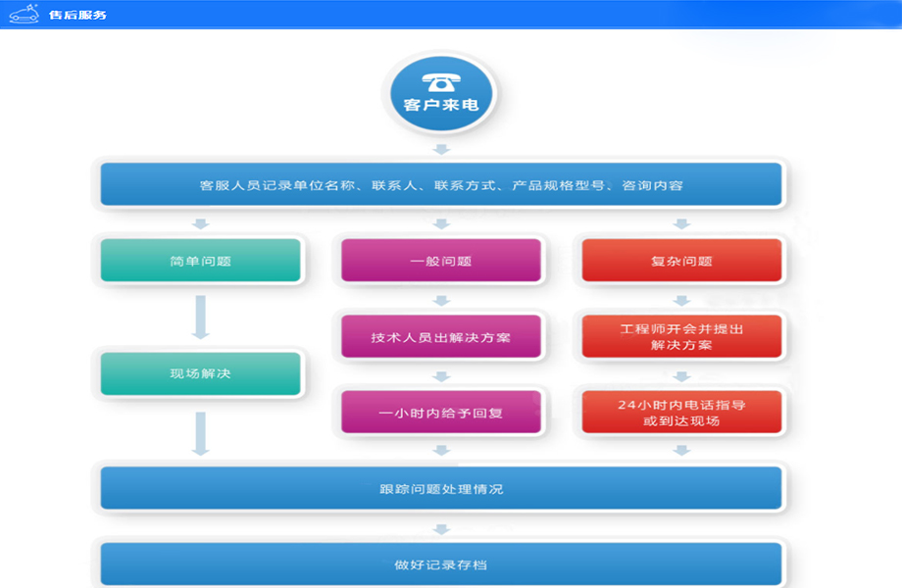Click the arrow directly below 客户来电 circle
Viewport: 902px width, 588px height.
coord(441,149)
